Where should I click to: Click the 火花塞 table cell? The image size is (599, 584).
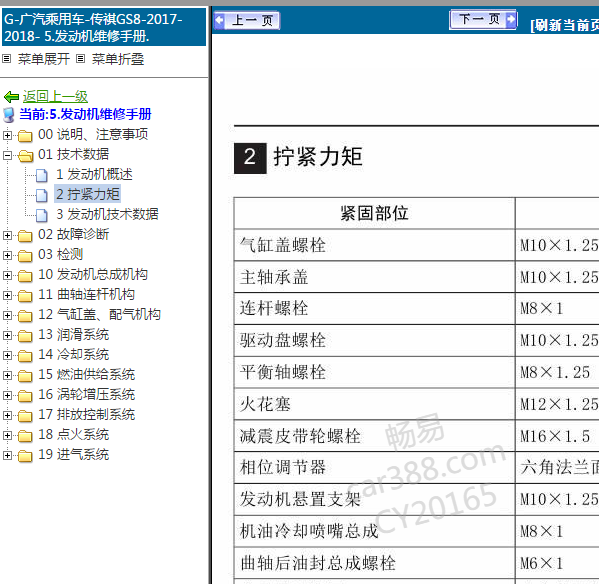coord(374,404)
